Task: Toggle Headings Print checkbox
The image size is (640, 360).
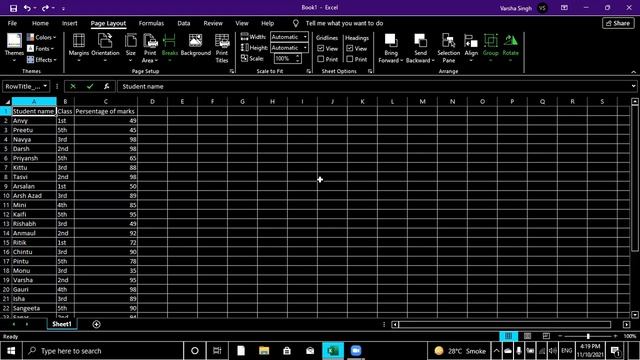Action: [350, 59]
